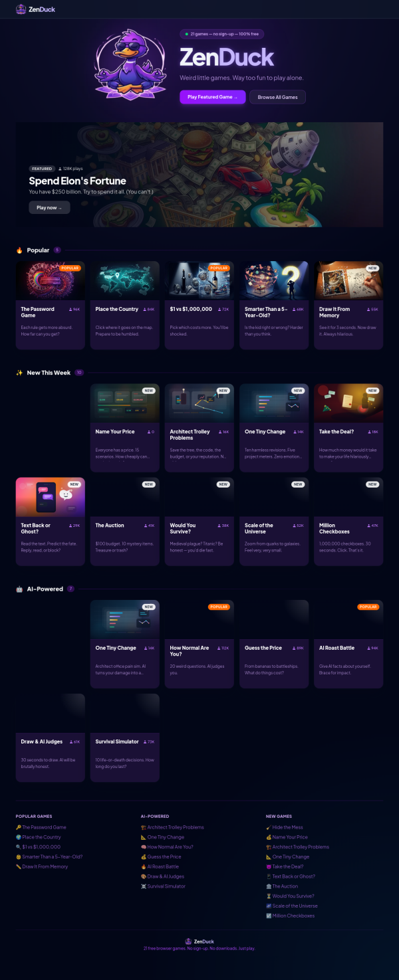Open the Architect Trolley Problems card thumbnail

point(199,403)
